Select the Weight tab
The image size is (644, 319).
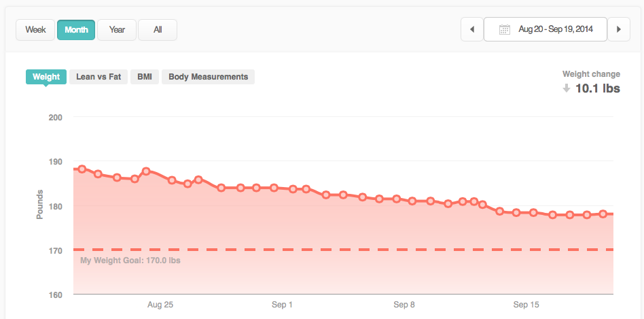coord(46,77)
